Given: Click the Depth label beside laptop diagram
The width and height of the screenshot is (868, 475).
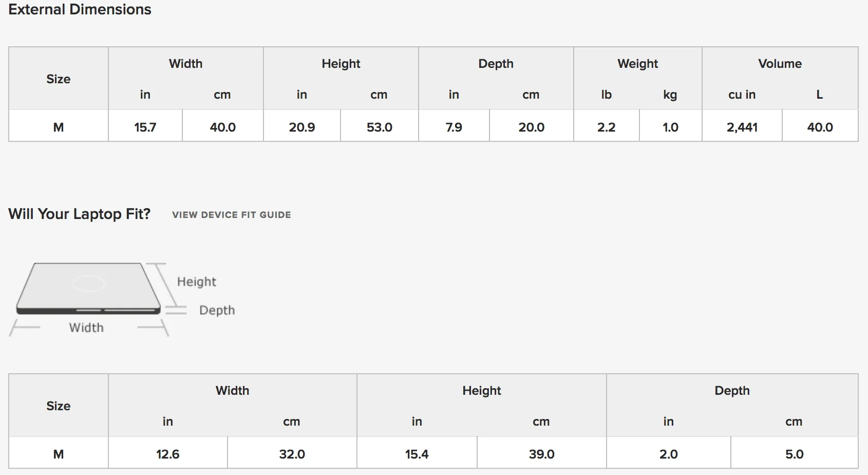Looking at the screenshot, I should [217, 310].
